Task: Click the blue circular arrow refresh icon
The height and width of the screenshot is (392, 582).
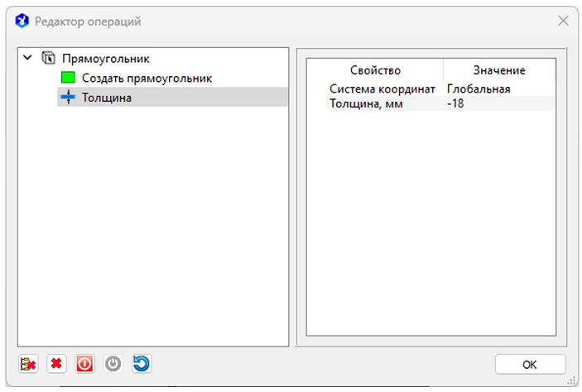Action: coord(142,364)
